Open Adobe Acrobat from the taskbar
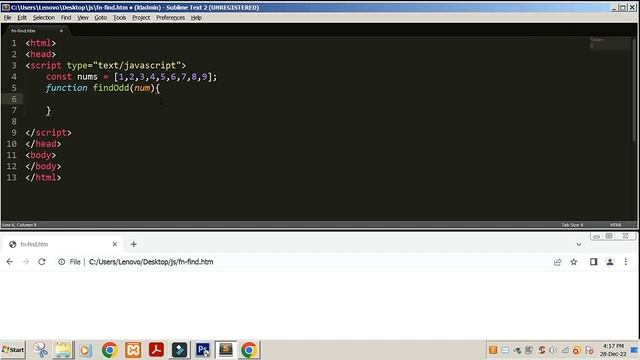Screen dimensions: 640x360 (x=156, y=350)
